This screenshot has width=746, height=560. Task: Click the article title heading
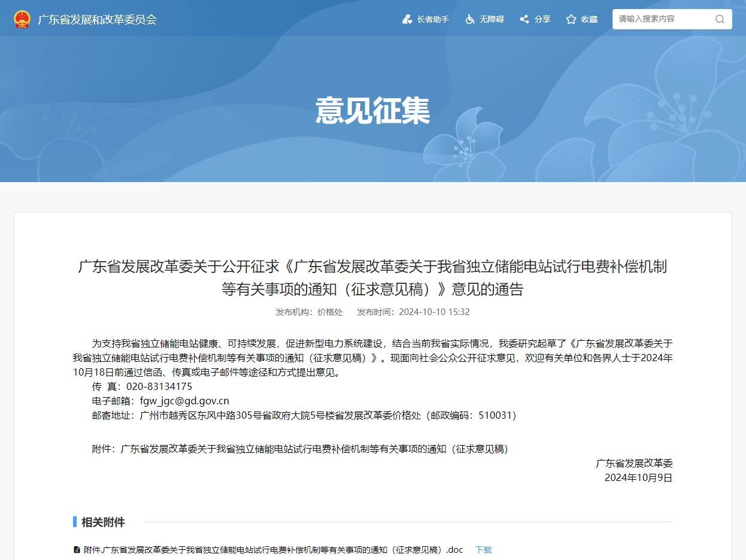tap(372, 278)
